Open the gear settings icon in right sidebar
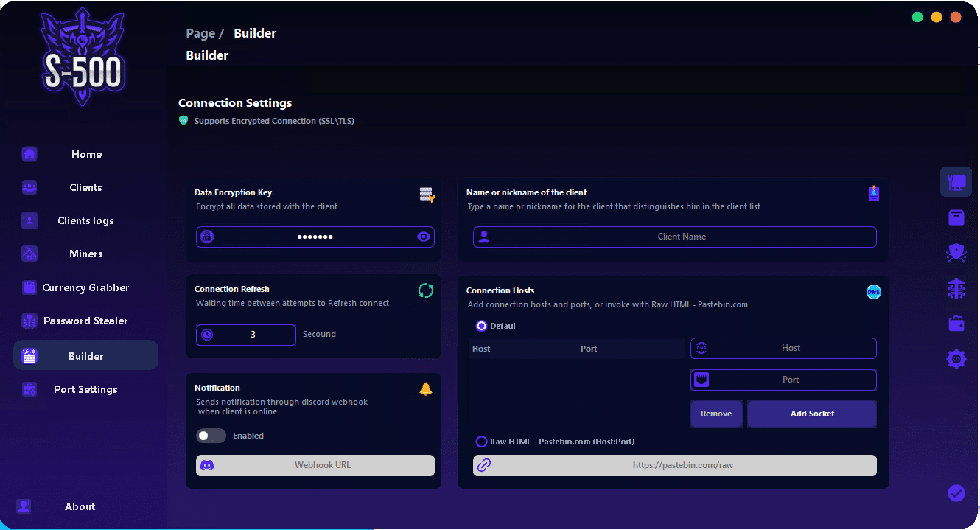980x530 pixels. coord(956,359)
